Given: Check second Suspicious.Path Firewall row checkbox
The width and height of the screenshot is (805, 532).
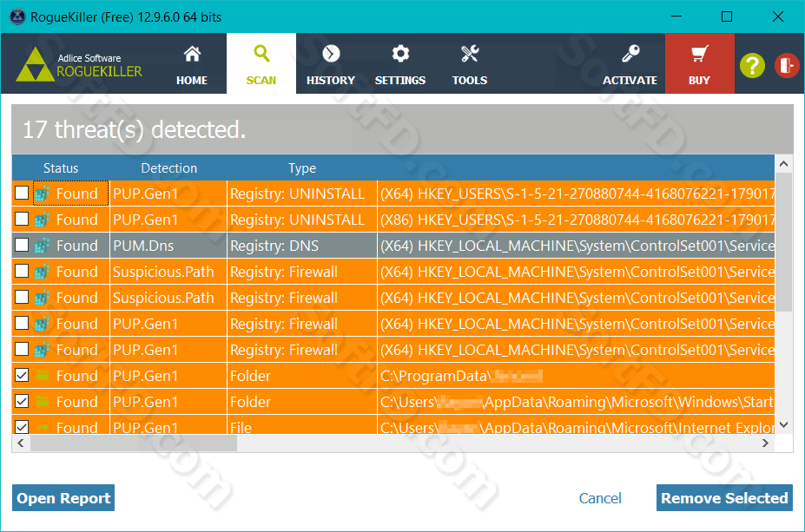Looking at the screenshot, I should coord(22,297).
